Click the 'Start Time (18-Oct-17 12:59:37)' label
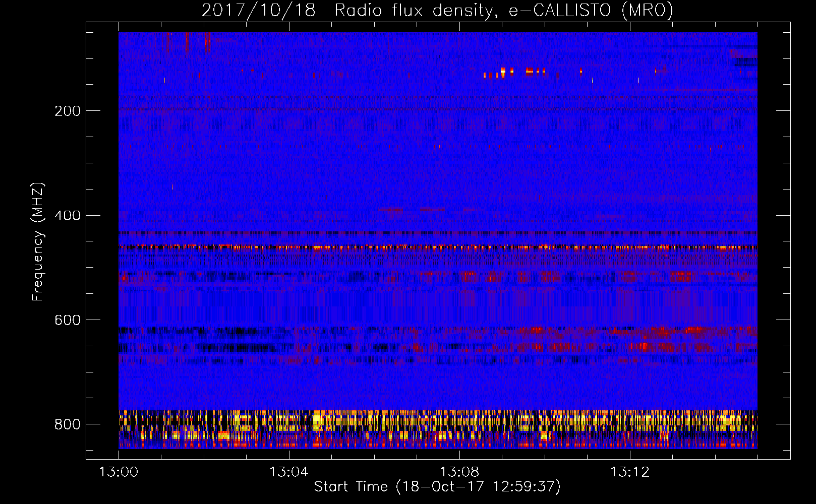This screenshot has width=816, height=504. pyautogui.click(x=437, y=487)
